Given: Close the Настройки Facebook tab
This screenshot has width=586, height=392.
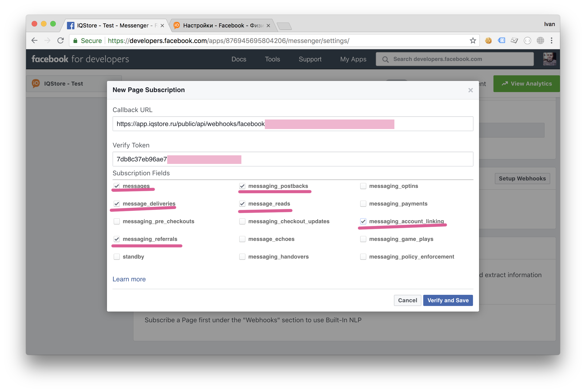Looking at the screenshot, I should (x=268, y=26).
